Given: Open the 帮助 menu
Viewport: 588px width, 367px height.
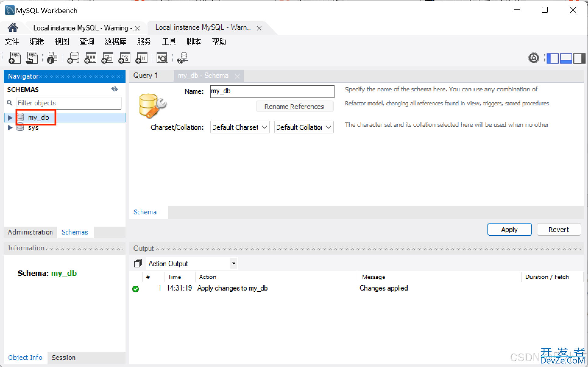Looking at the screenshot, I should (x=219, y=42).
